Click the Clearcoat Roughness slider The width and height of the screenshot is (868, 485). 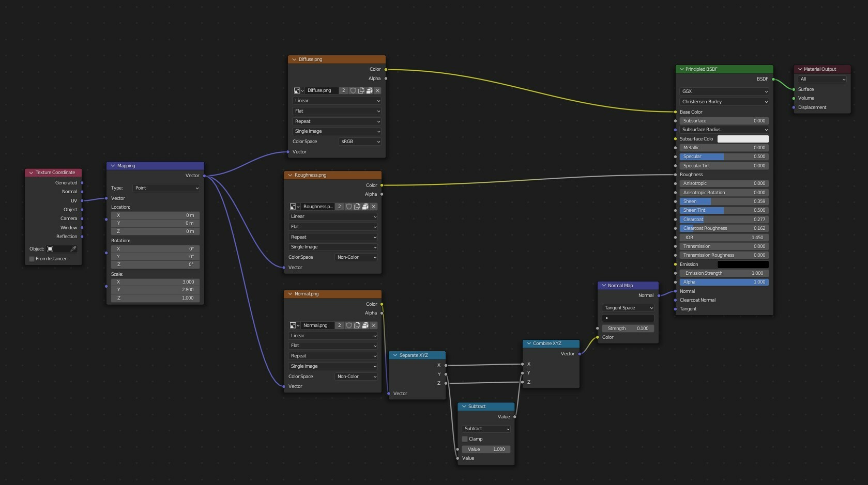point(724,228)
